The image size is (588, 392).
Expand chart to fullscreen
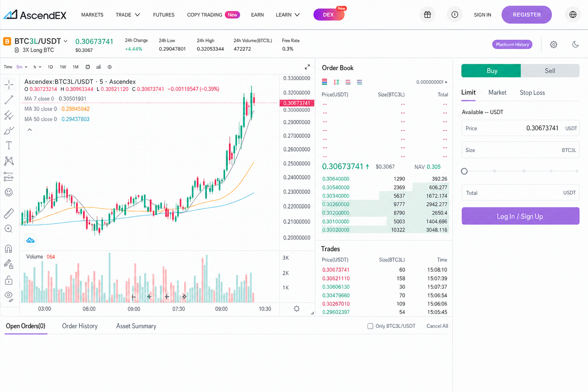pyautogui.click(x=307, y=67)
